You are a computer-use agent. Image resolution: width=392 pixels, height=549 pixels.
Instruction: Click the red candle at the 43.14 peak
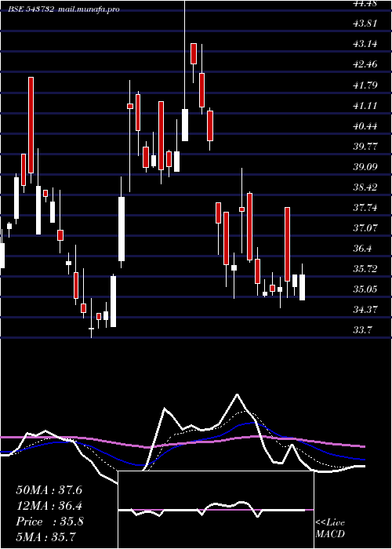click(x=194, y=53)
